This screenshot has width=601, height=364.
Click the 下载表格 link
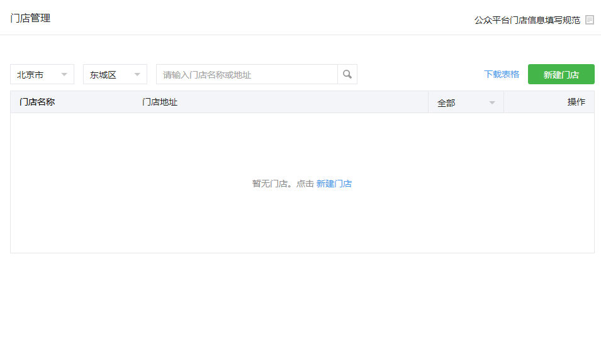(x=502, y=74)
